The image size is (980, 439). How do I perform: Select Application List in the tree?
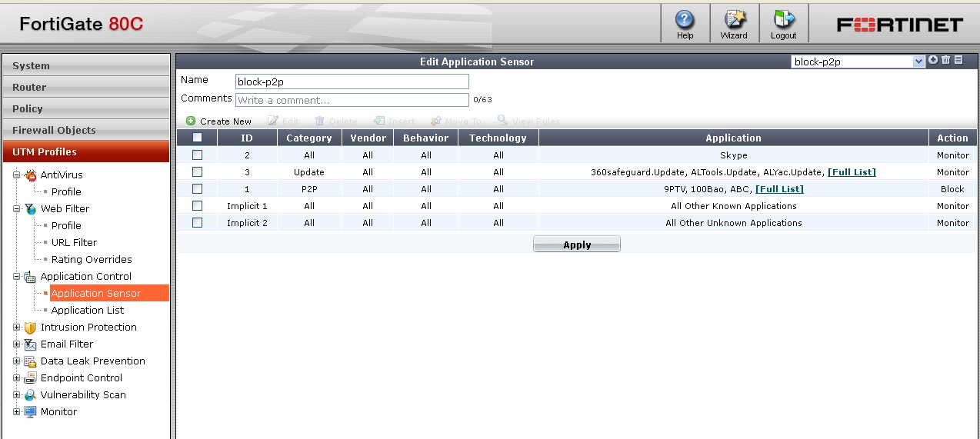[87, 311]
